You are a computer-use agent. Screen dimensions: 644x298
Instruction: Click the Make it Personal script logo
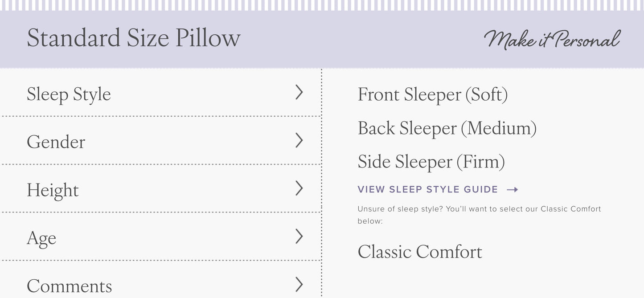coord(552,39)
